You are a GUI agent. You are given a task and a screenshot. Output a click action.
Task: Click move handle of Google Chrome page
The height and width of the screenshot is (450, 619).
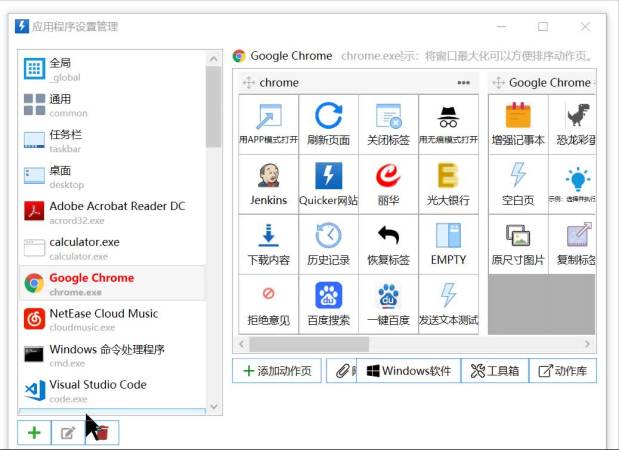point(499,83)
